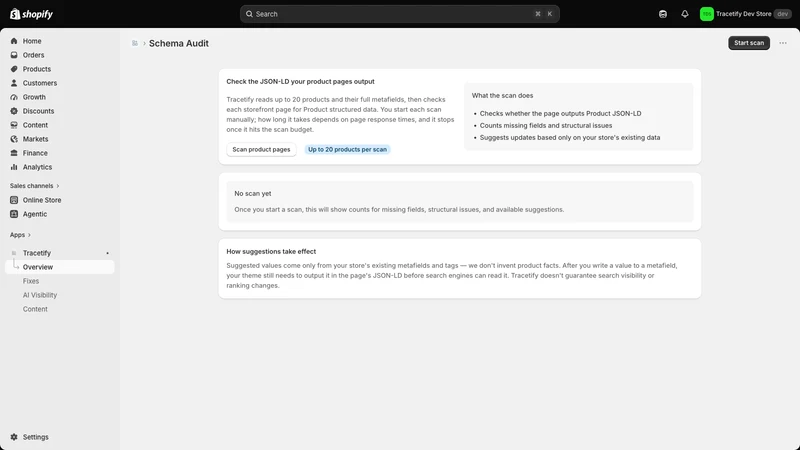The image size is (800, 450).
Task: Click the Agentic channel icon
Action: [14, 214]
